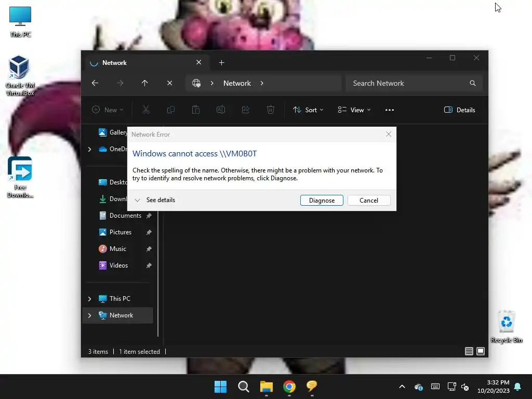Screen dimensions: 532x399
Task: Switch to large thumbnails view icon
Action: pyautogui.click(x=481, y=351)
